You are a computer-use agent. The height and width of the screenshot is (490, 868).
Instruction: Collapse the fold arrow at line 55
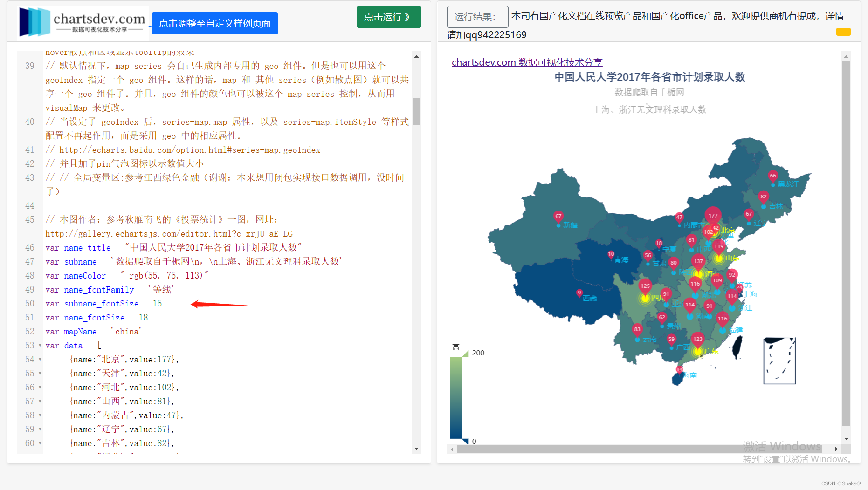(x=40, y=374)
